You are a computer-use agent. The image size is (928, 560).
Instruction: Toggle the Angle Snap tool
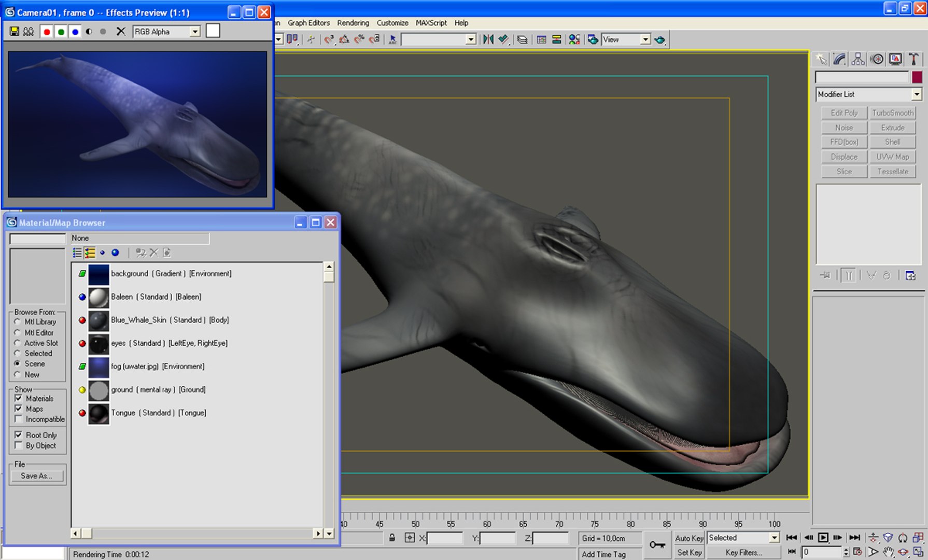coord(344,39)
